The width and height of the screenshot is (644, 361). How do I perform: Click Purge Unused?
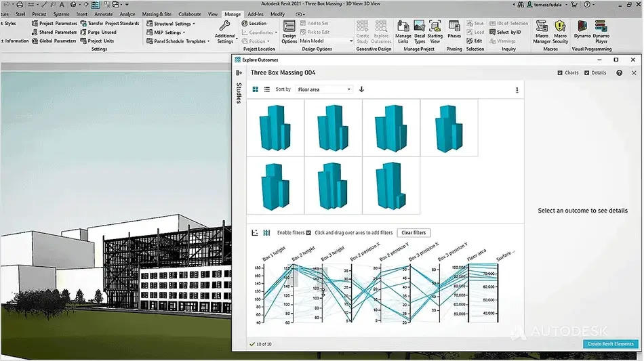coord(98,32)
